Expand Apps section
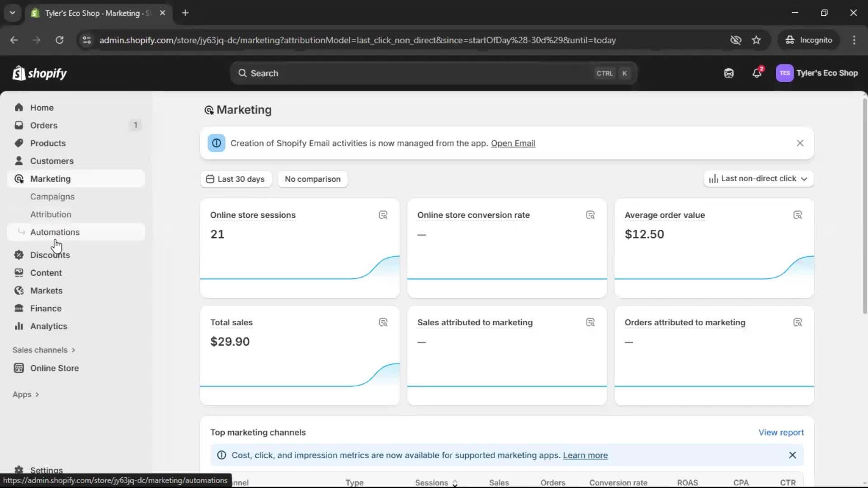Image resolution: width=868 pixels, height=488 pixels. click(26, 394)
